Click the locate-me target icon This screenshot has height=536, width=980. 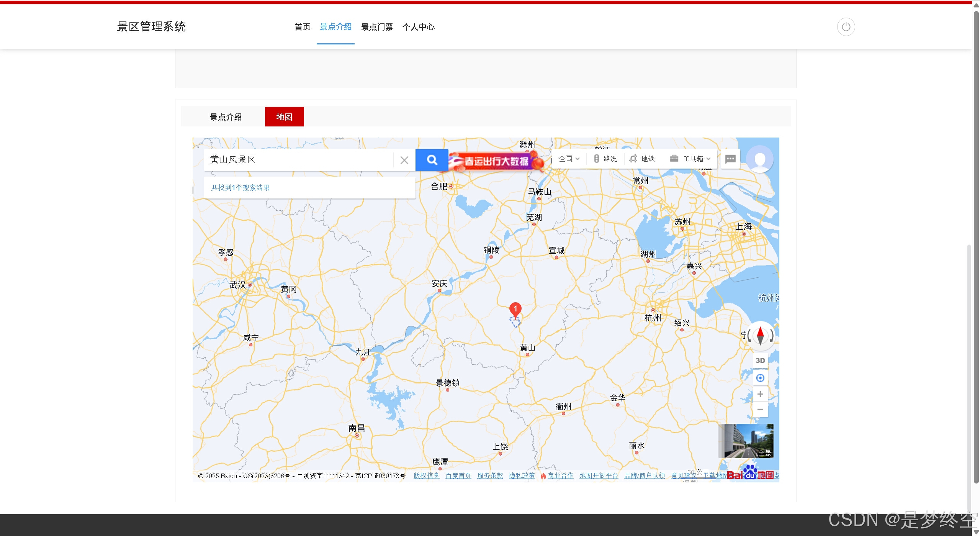pos(760,378)
